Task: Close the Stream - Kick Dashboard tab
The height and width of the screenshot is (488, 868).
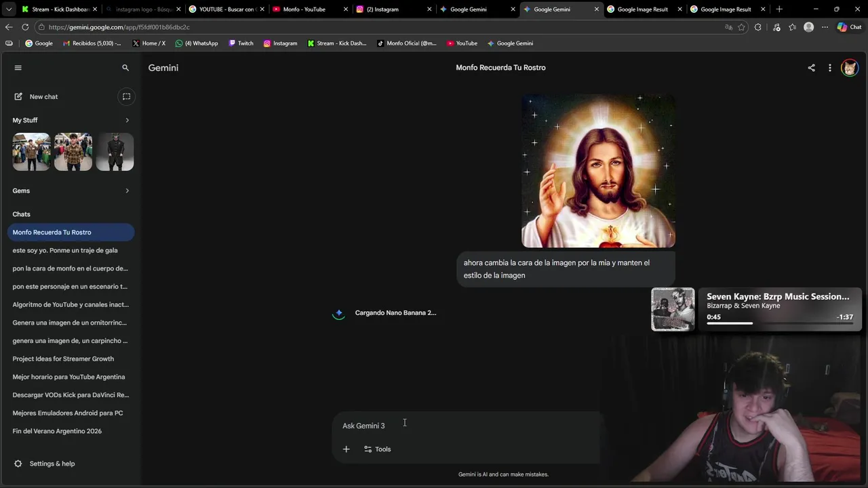Action: (x=95, y=9)
